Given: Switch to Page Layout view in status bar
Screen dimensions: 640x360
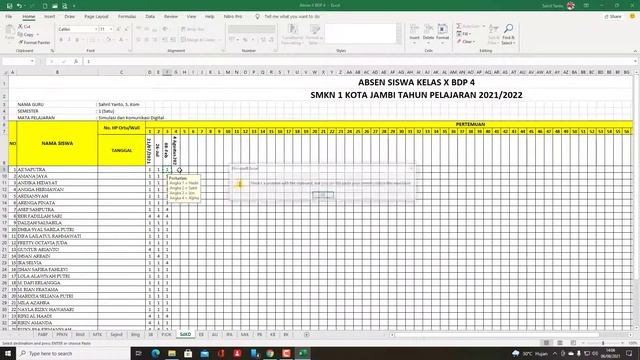Looking at the screenshot, I should point(560,343).
